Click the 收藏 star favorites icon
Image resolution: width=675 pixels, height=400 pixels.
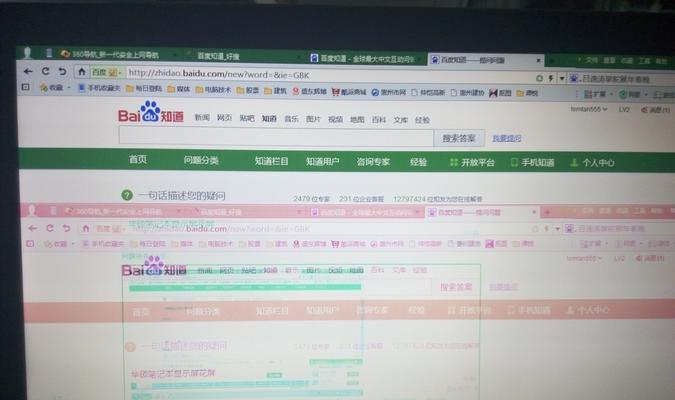pos(43,88)
